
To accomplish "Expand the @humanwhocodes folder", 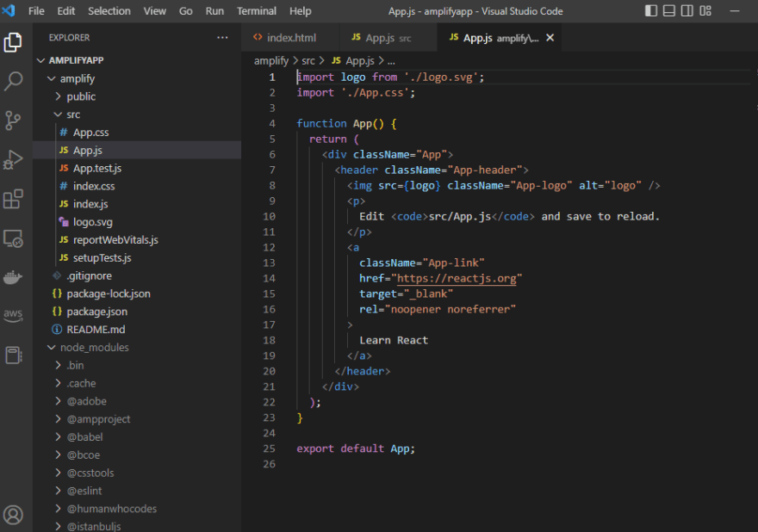I will click(137, 508).
